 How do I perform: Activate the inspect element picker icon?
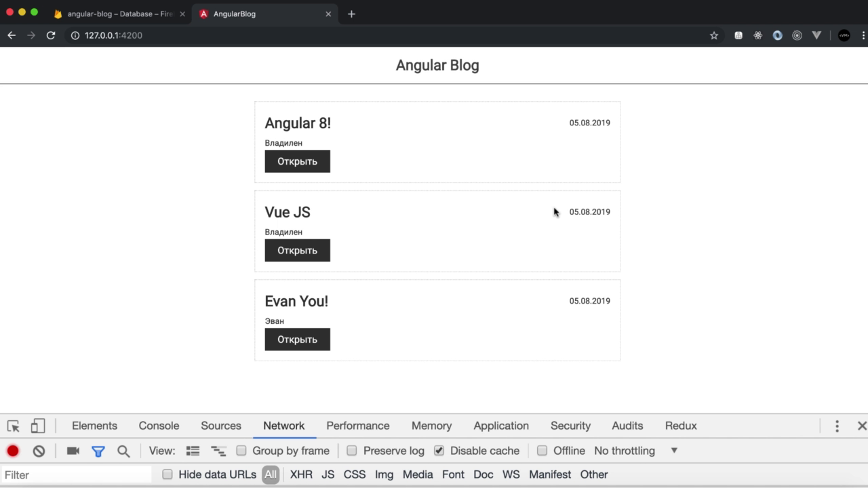pyautogui.click(x=14, y=426)
